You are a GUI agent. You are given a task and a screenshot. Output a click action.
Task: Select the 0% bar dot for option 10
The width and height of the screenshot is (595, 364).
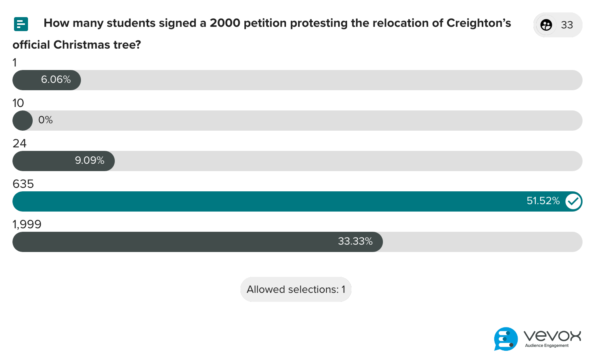tap(23, 121)
